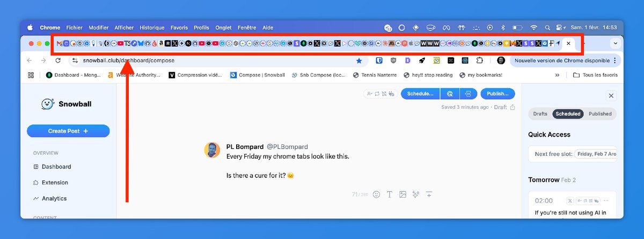The image size is (644, 239).
Task: Open Spotlight search in menu bar
Action: (x=547, y=27)
